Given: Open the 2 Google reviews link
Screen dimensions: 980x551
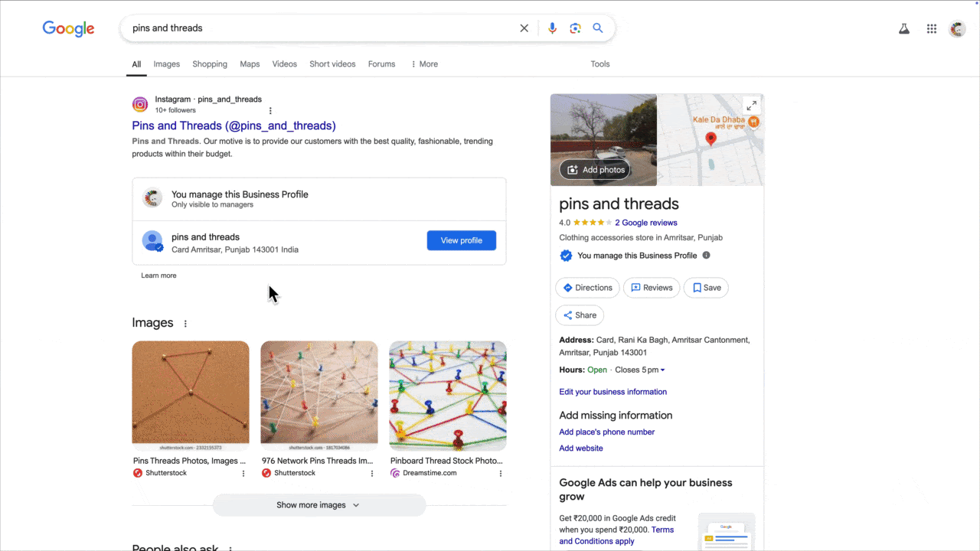Looking at the screenshot, I should (x=645, y=222).
